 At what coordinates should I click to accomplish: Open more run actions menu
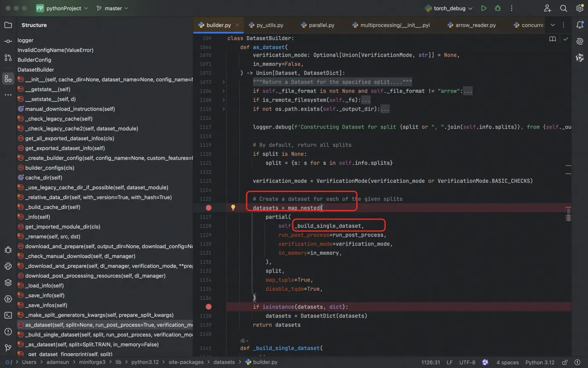coord(512,8)
